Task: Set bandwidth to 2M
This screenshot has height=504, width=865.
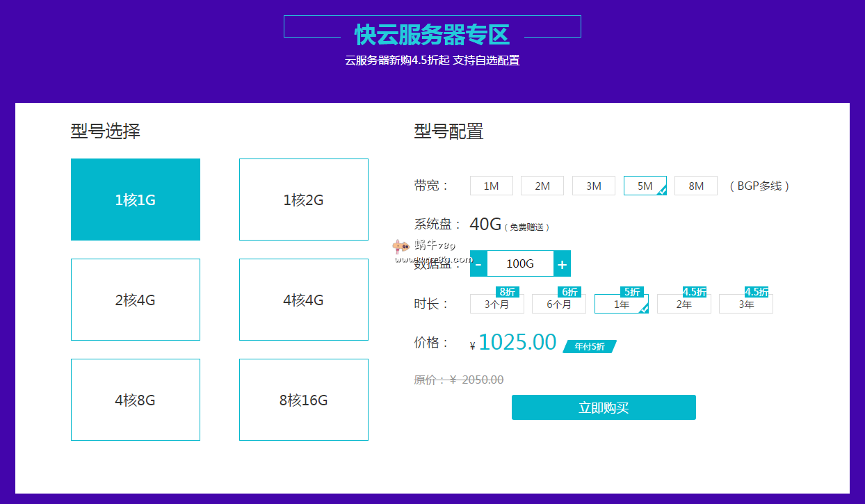Action: 542,186
